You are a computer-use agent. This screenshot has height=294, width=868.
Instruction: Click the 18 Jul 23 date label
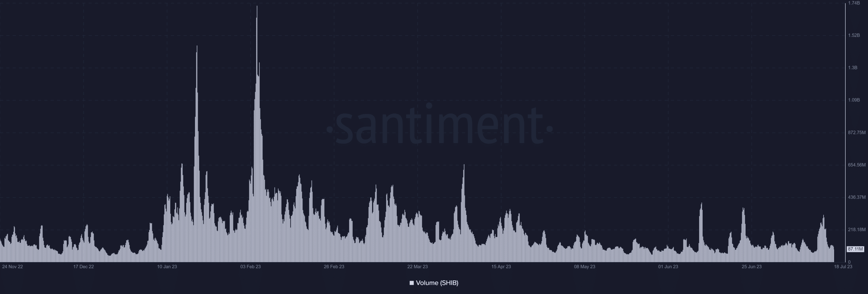[843, 267]
